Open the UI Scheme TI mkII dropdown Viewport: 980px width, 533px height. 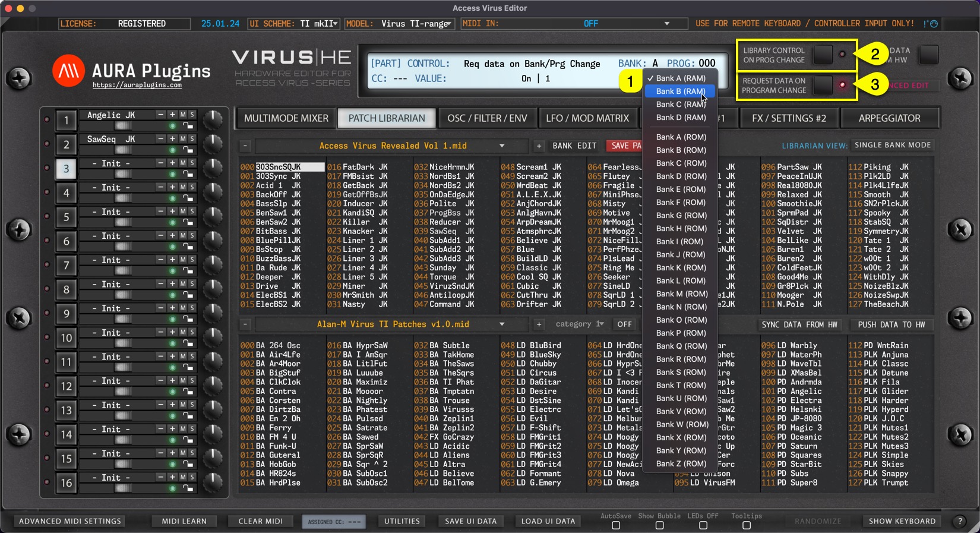point(336,24)
